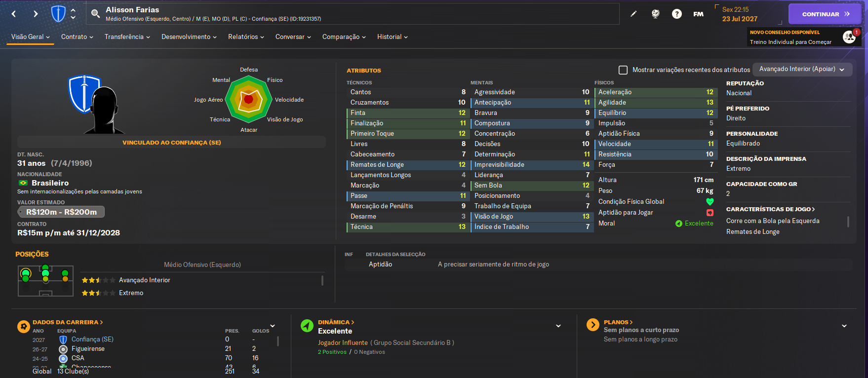Expand the Dinâmica panel chevron
The width and height of the screenshot is (868, 378).
558,326
